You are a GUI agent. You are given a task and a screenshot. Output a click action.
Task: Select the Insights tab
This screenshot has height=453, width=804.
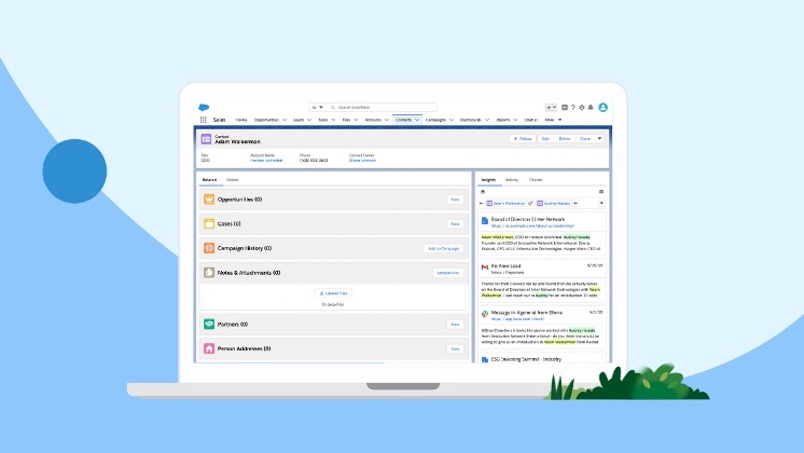click(488, 180)
